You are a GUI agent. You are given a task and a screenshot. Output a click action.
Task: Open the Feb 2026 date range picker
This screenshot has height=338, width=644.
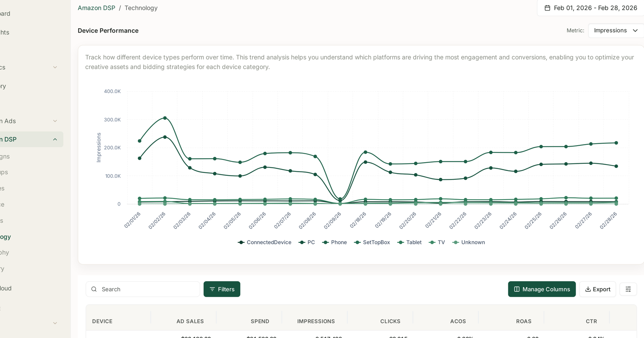pos(591,8)
